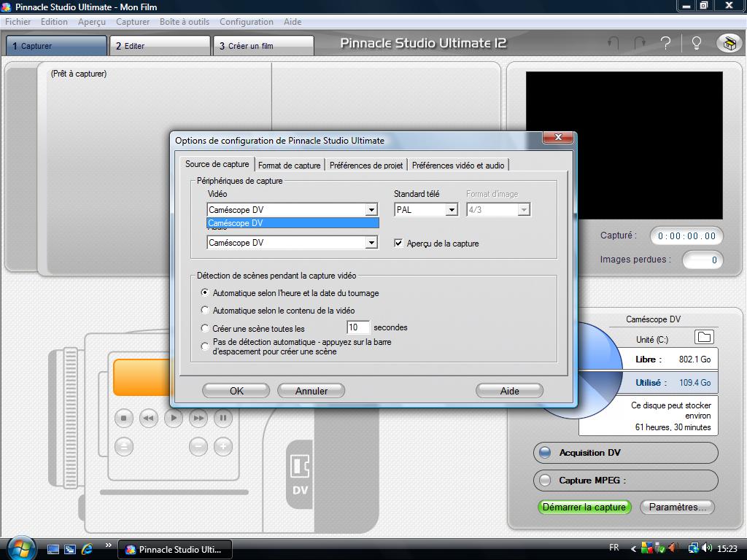Click the safely remove hardware tray icon
Viewport: 747px width, 560px height.
coord(659,548)
